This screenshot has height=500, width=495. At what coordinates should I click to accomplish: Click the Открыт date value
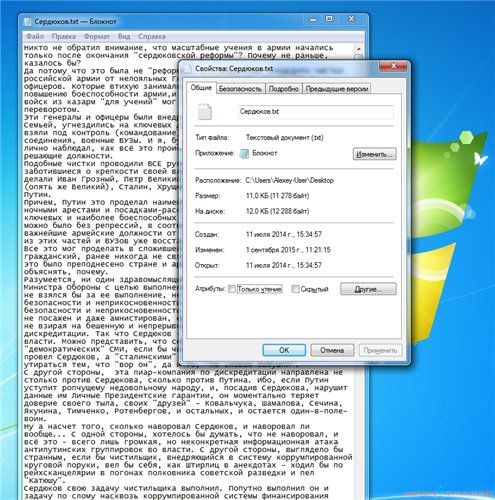coord(284,265)
